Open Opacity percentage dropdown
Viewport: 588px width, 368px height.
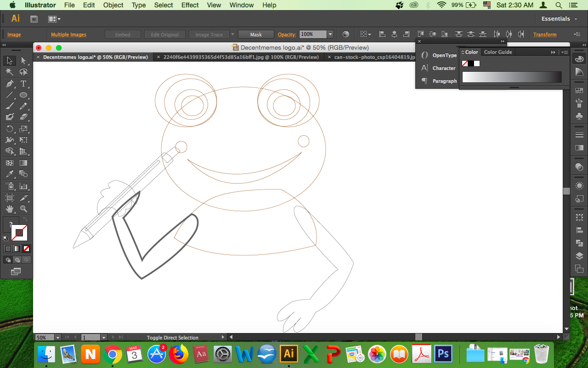330,34
